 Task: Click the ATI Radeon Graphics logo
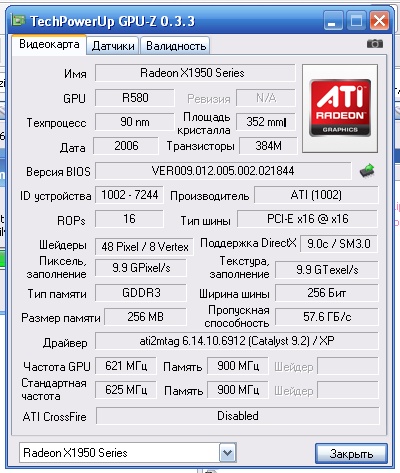[x=340, y=108]
